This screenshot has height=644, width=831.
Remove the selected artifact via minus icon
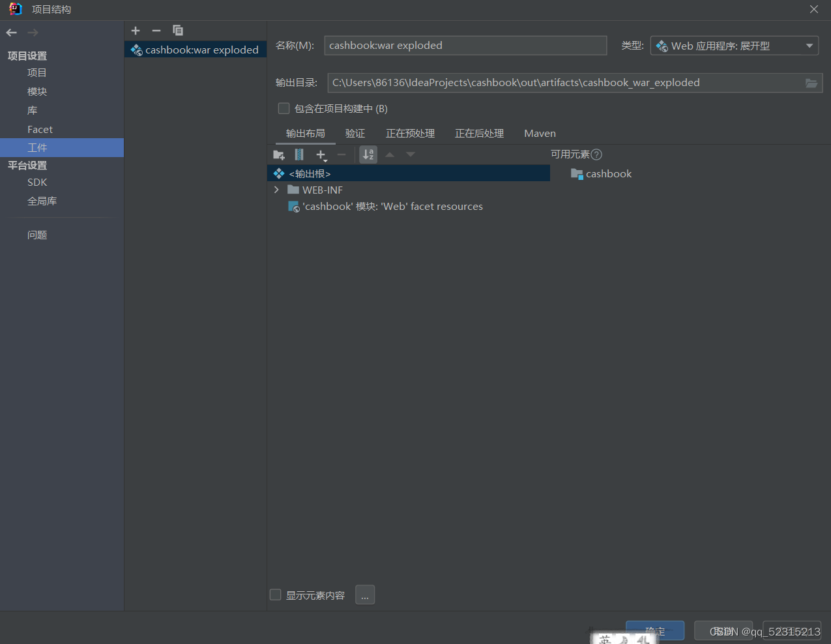tap(156, 30)
